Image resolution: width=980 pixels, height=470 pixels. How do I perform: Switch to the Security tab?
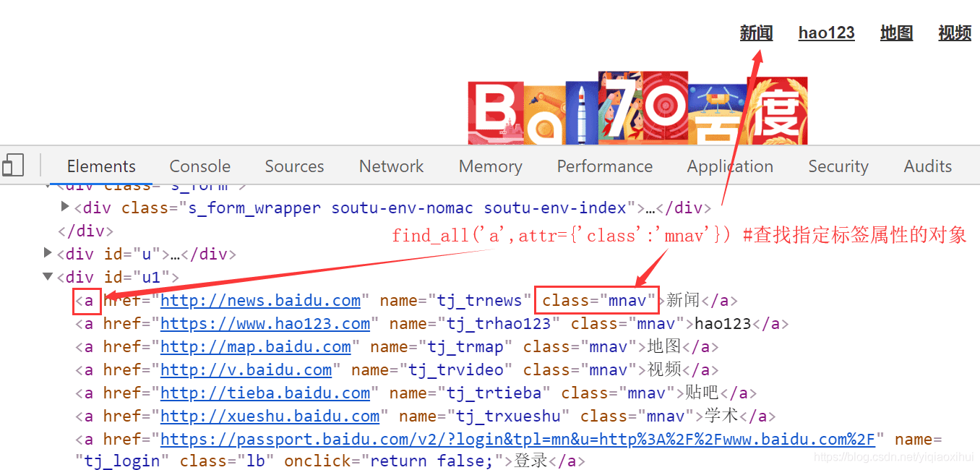click(x=838, y=166)
